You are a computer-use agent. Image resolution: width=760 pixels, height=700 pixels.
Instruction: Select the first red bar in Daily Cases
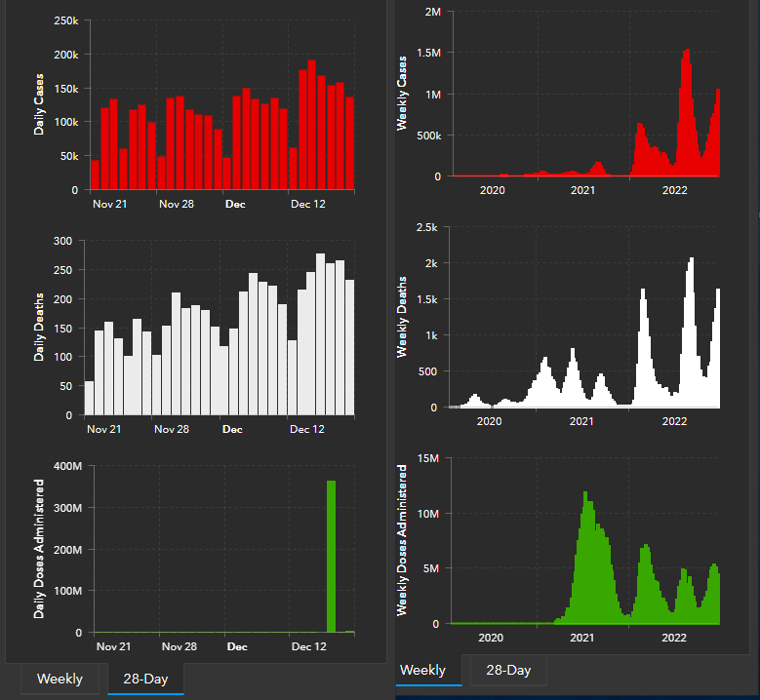[x=95, y=175]
